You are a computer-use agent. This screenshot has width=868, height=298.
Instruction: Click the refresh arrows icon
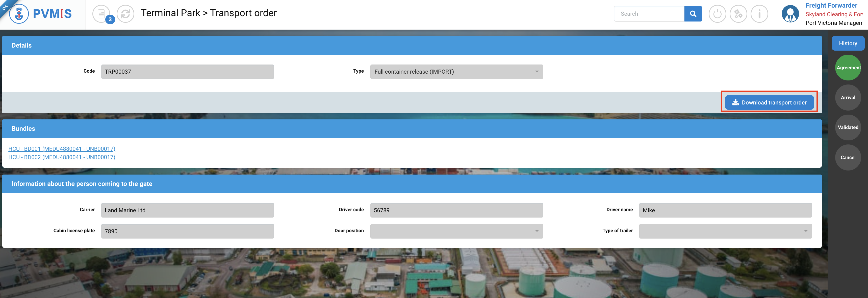point(125,14)
